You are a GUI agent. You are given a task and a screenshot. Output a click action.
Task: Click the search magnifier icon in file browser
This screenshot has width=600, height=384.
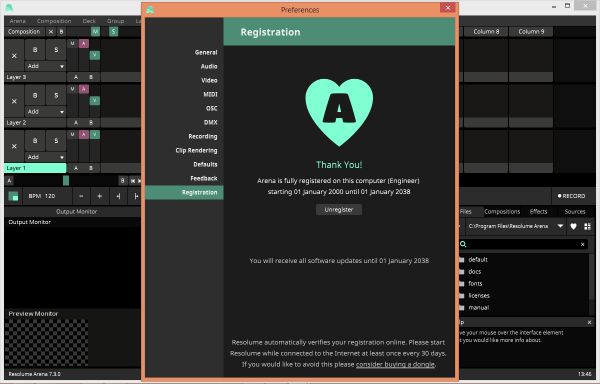pos(463,244)
